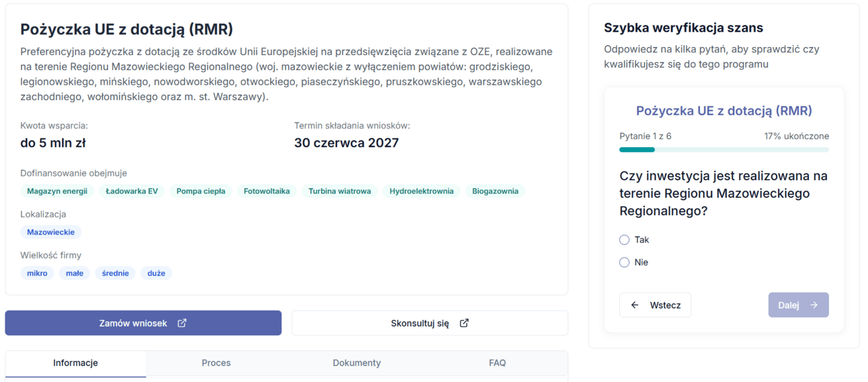Click external link icon beside Skonsultuj się
Viewport: 868px width, 382px height.
click(x=464, y=323)
